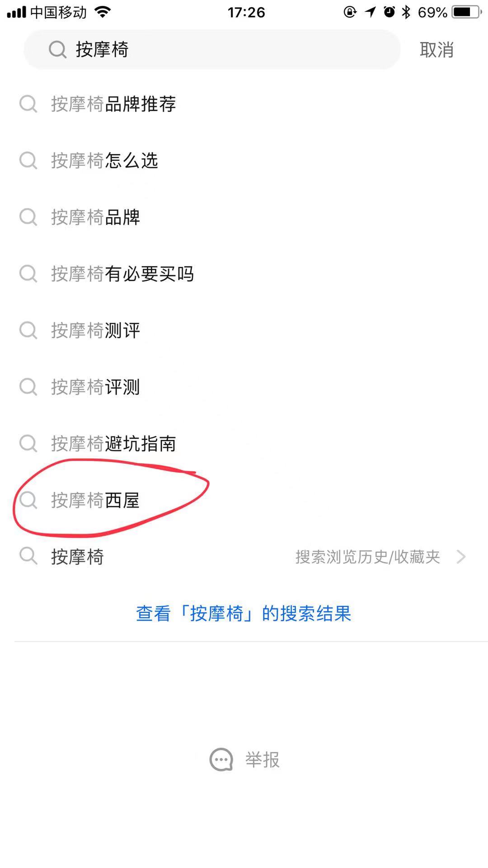Select suggestion 按摩椅评测
The width and height of the screenshot is (488, 868).
pyautogui.click(x=95, y=387)
